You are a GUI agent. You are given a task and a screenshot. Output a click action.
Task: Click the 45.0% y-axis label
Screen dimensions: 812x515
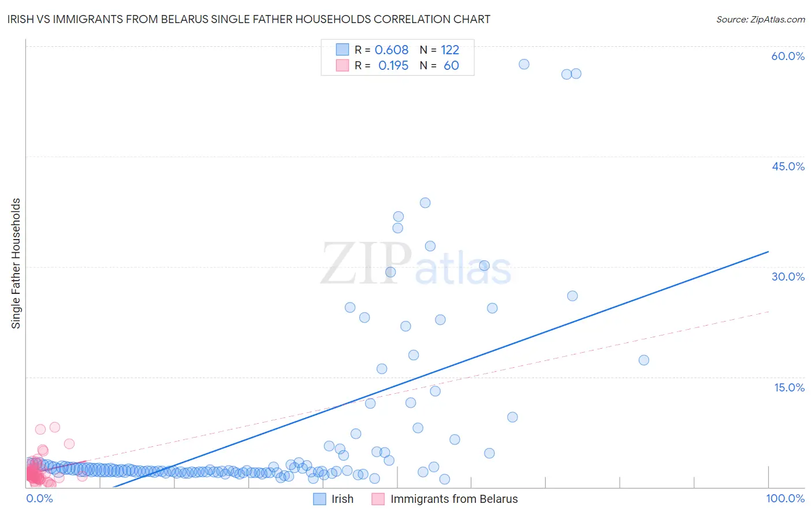click(788, 166)
